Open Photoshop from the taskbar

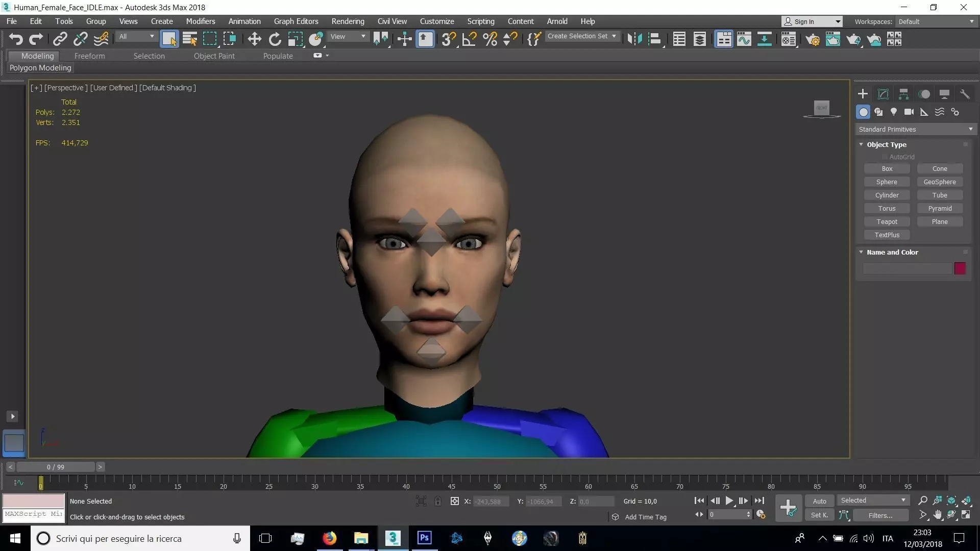pos(424,538)
